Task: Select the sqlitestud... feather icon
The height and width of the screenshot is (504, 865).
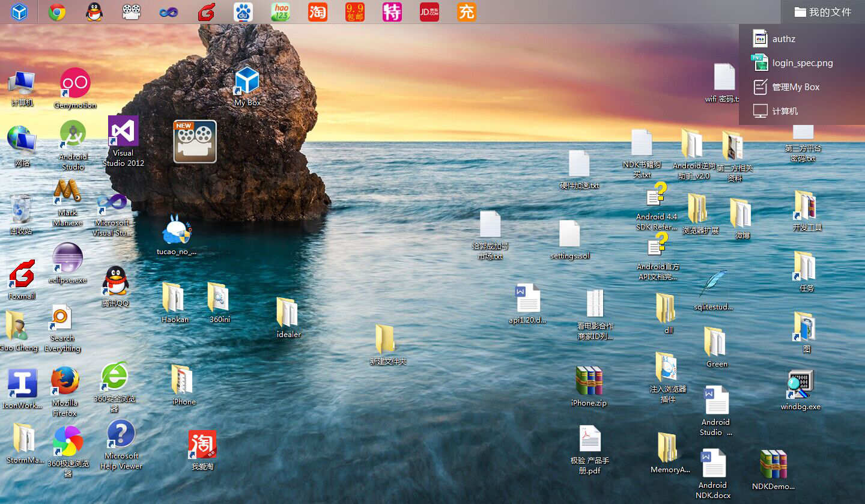Action: pyautogui.click(x=713, y=290)
